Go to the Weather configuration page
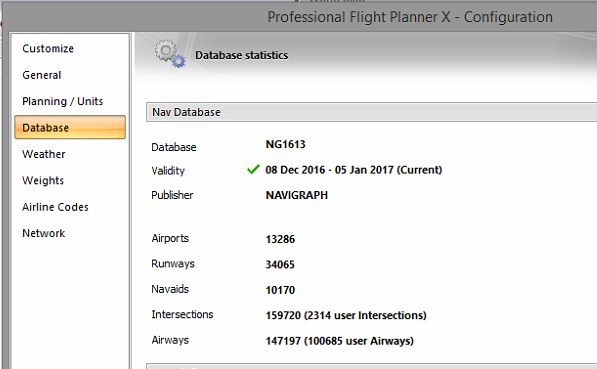Viewport: 597px width, 369px height. point(44,154)
